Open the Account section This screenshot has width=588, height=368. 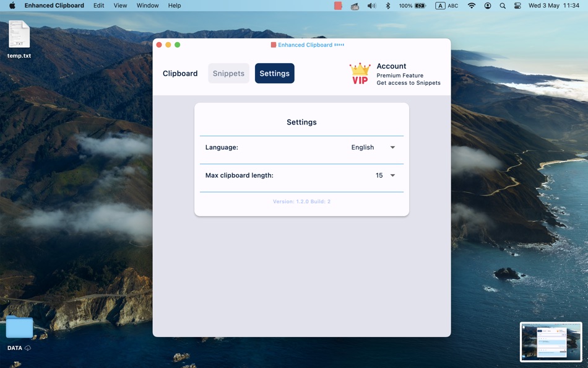click(391, 66)
